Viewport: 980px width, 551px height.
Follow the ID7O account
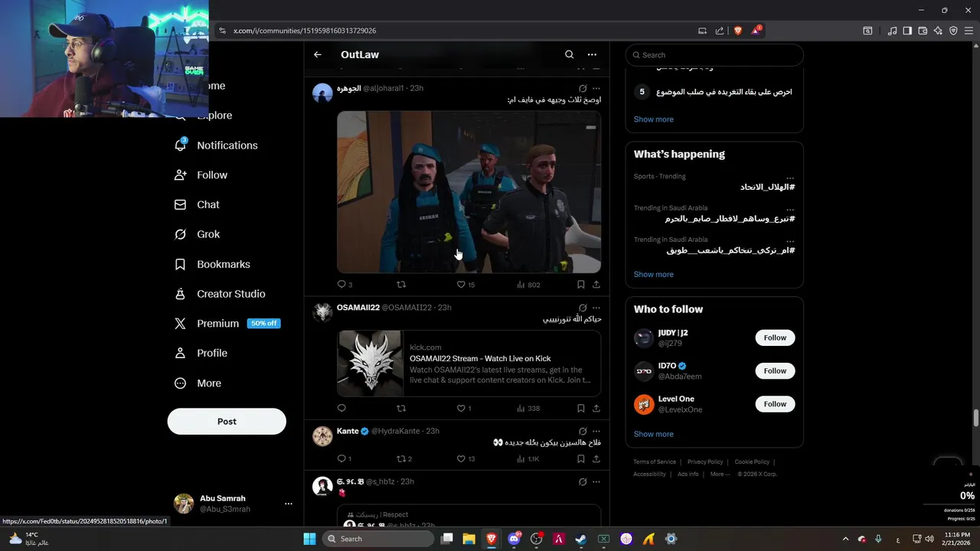tap(775, 370)
